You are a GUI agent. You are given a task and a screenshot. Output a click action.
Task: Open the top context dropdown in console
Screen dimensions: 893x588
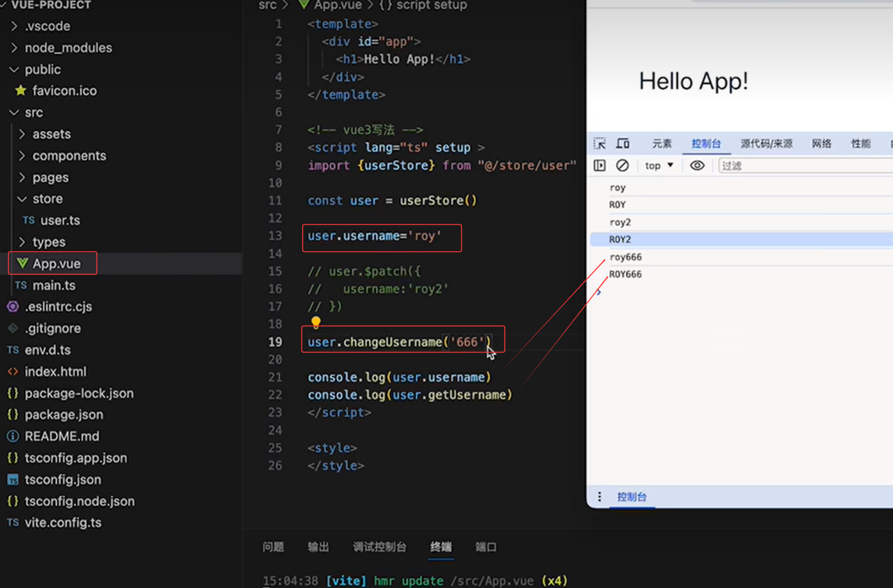[659, 165]
